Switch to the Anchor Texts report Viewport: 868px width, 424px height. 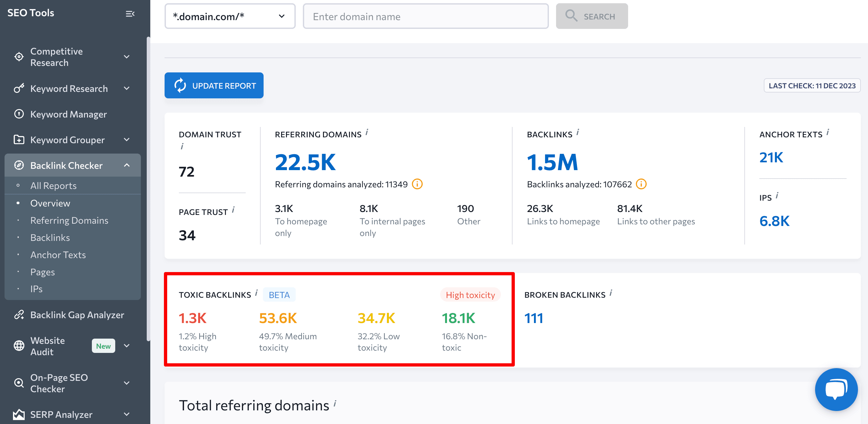pos(58,255)
